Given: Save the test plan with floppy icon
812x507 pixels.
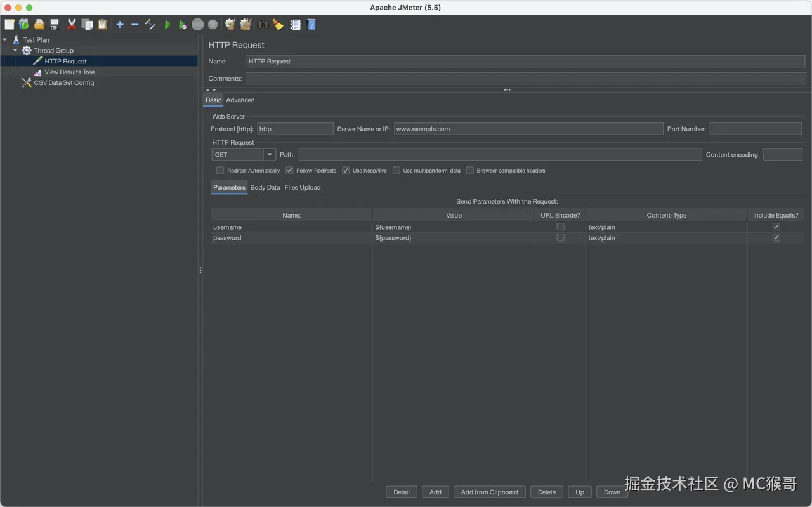Looking at the screenshot, I should tap(55, 25).
